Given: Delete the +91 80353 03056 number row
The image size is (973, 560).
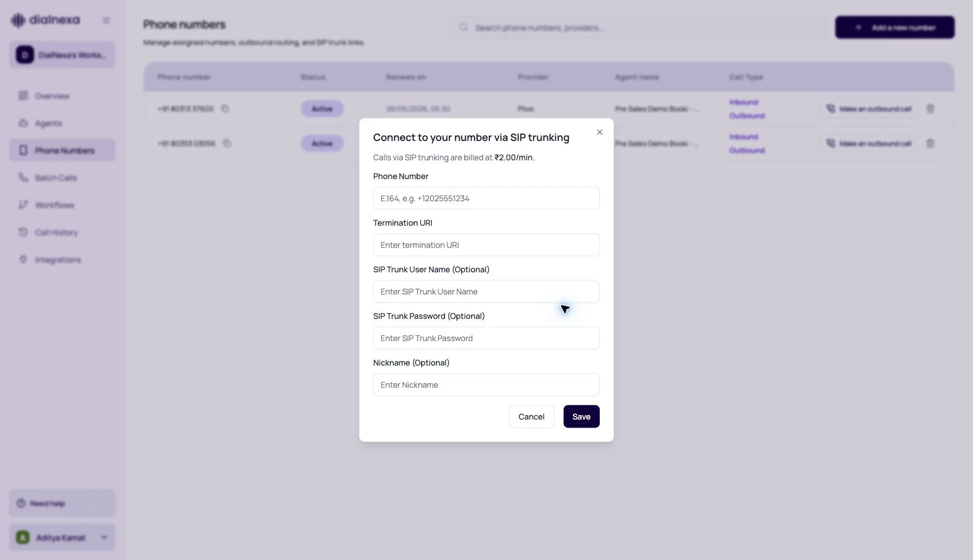Looking at the screenshot, I should (x=930, y=143).
